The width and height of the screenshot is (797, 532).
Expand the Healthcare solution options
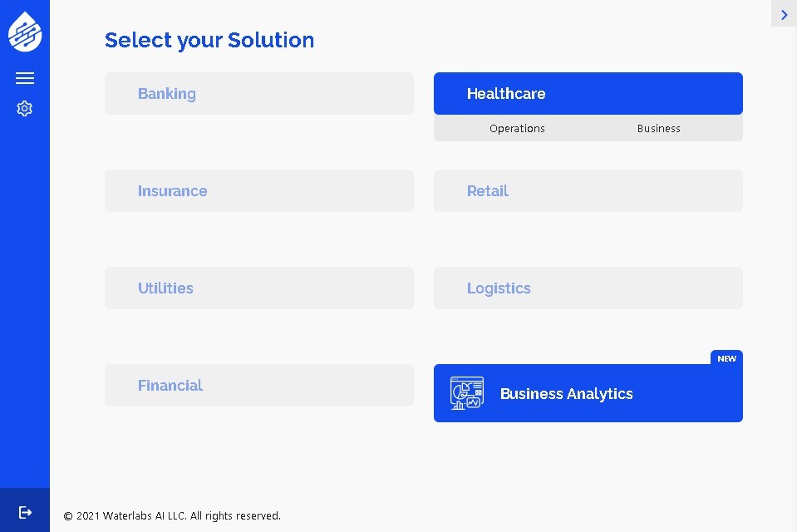pos(588,93)
